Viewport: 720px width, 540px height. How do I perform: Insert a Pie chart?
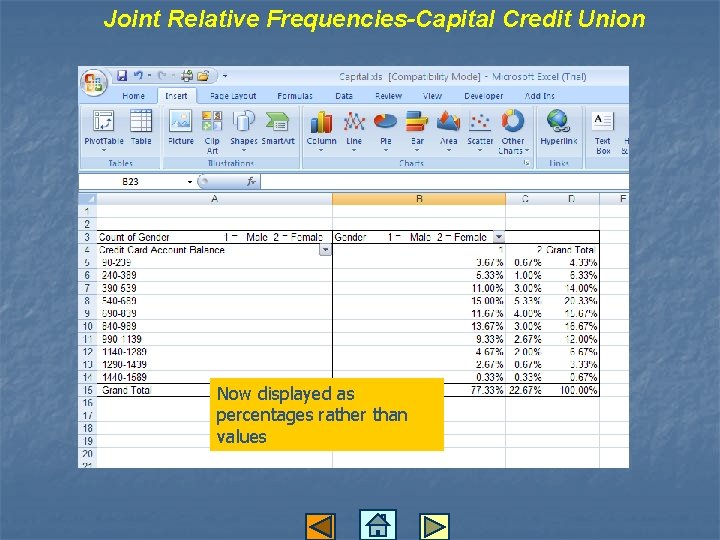point(386,130)
